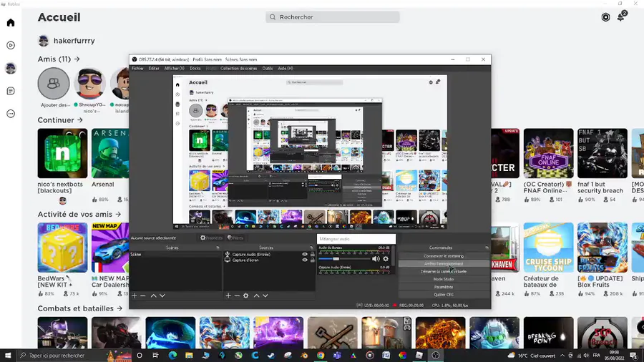This screenshot has height=362, width=644.
Task: Open nico's nextbots game thumbnail
Action: coord(62,153)
